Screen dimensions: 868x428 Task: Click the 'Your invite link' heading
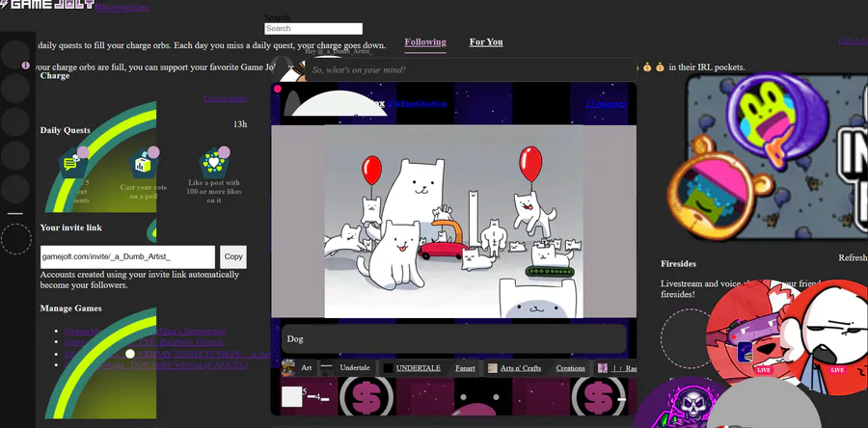point(70,227)
